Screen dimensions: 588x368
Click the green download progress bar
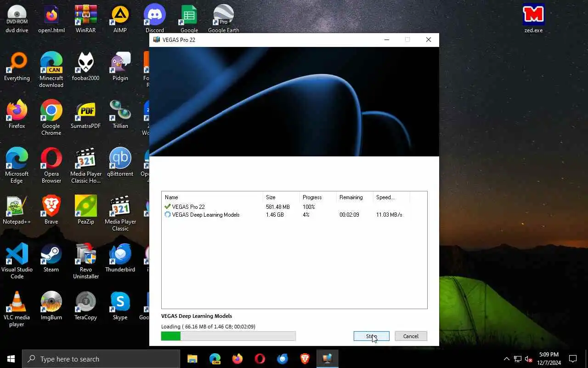(x=228, y=336)
